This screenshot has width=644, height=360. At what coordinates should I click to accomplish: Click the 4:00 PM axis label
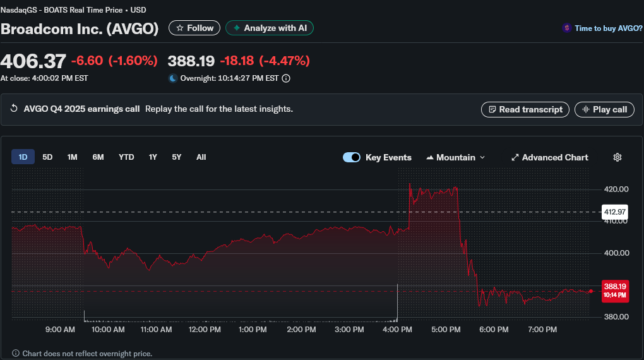click(x=397, y=330)
